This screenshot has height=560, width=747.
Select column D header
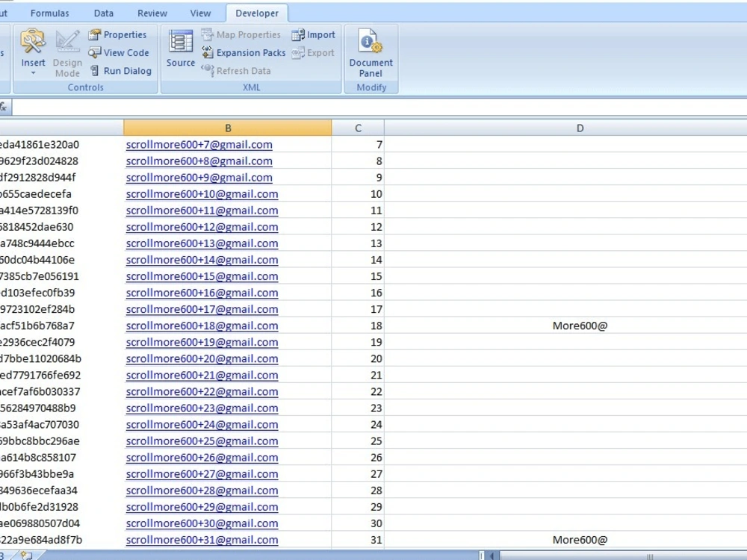click(x=580, y=128)
